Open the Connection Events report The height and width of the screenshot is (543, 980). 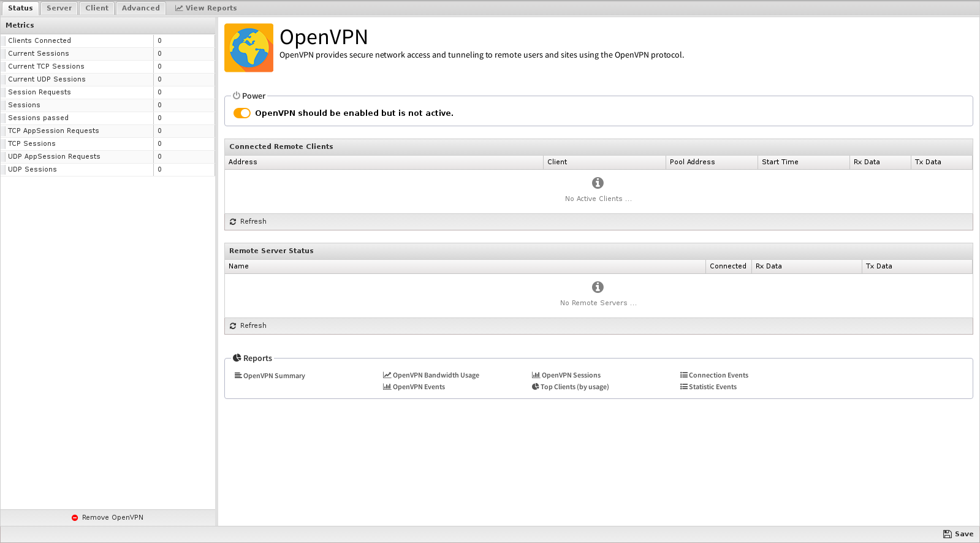click(x=718, y=375)
